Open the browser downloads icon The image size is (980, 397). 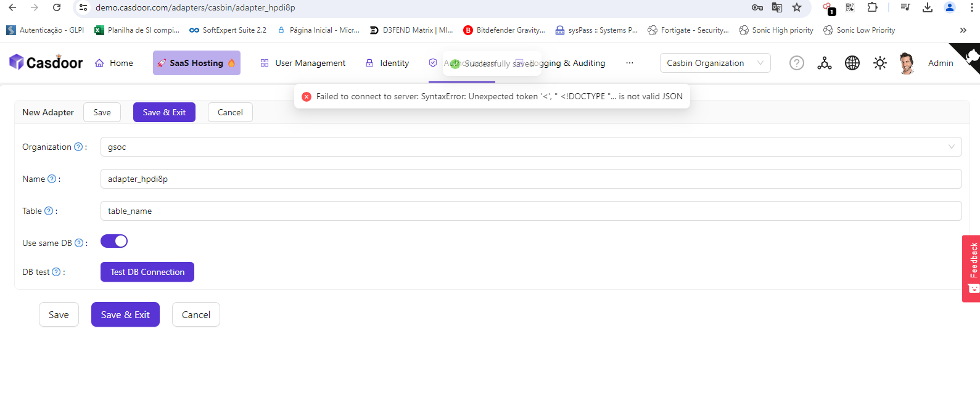(927, 7)
